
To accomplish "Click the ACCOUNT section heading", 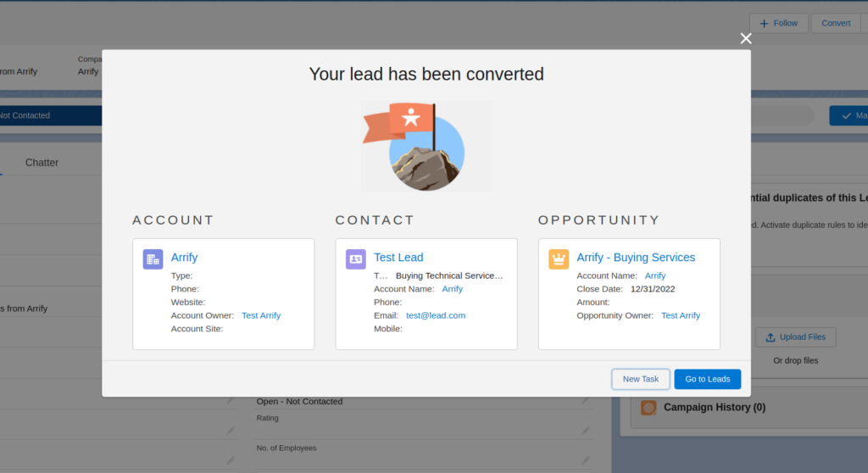I will pos(173,220).
